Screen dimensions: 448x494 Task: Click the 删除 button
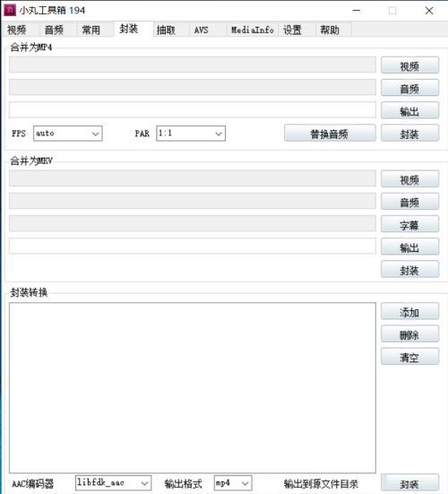pos(409,334)
